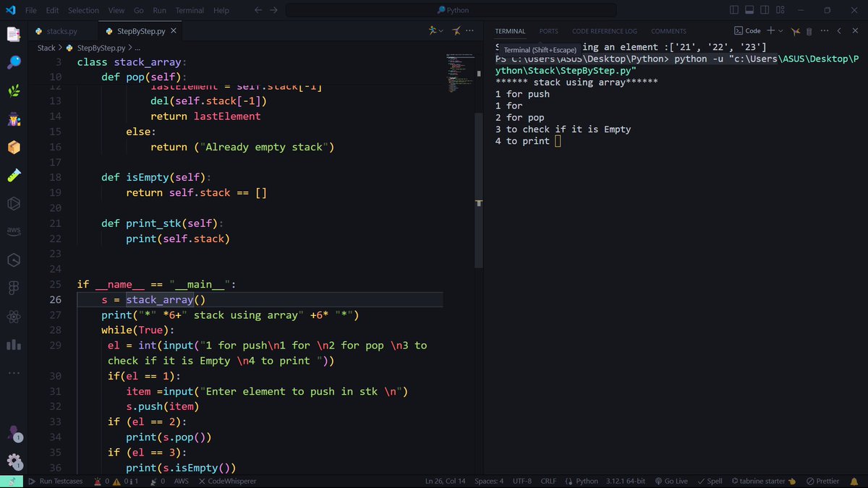Toggle the primary side bar layout icon
868x488 pixels.
pyautogui.click(x=734, y=10)
